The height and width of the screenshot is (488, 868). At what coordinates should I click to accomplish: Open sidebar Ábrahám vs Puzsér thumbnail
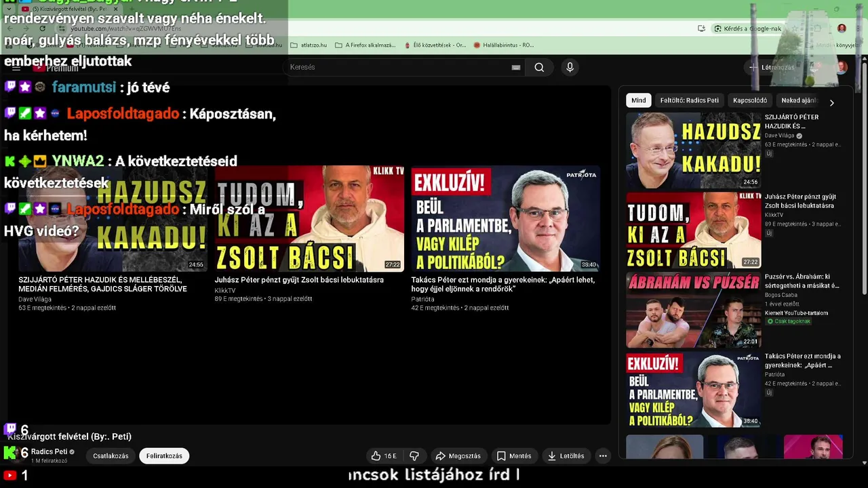(x=694, y=310)
